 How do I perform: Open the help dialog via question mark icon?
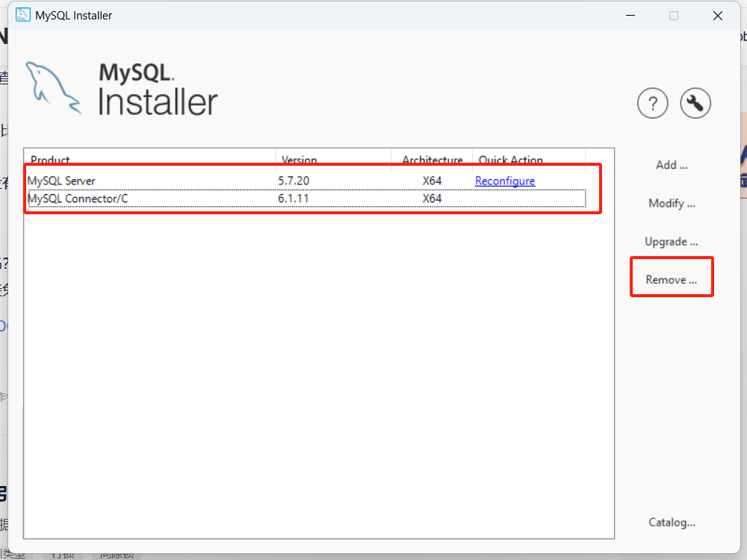[652, 103]
